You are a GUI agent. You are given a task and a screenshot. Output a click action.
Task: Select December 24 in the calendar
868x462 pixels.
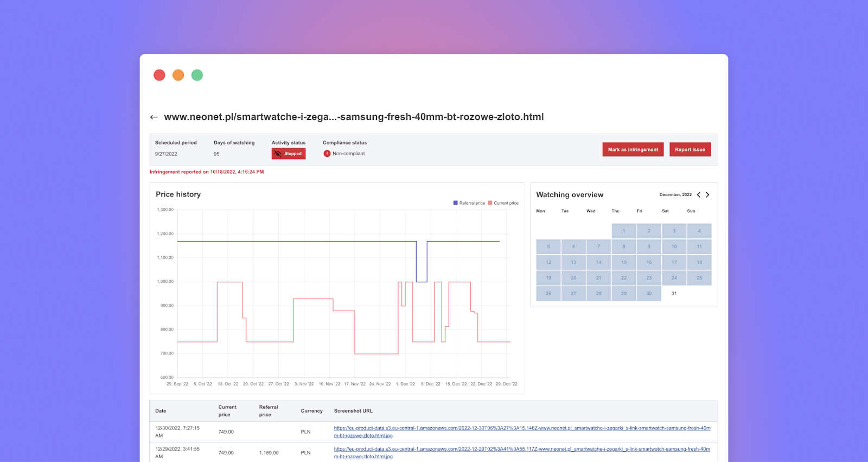(x=674, y=278)
